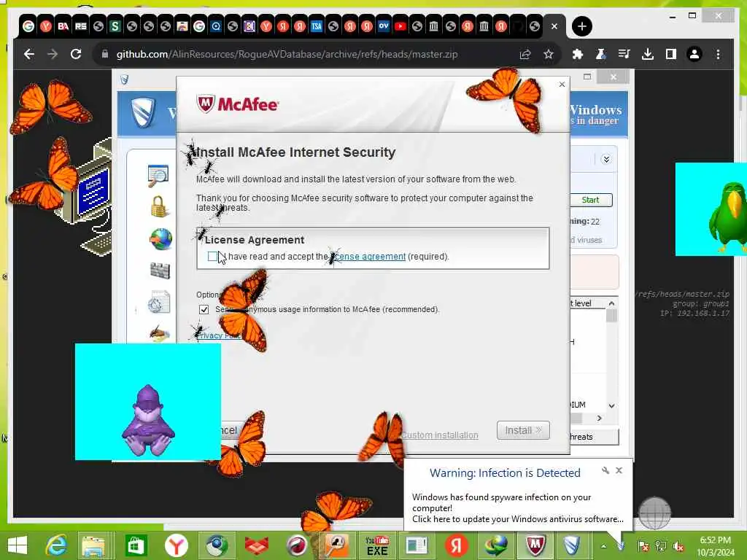The width and height of the screenshot is (747, 560).
Task: Open the Chrome Labs flask icon
Action: point(601,54)
